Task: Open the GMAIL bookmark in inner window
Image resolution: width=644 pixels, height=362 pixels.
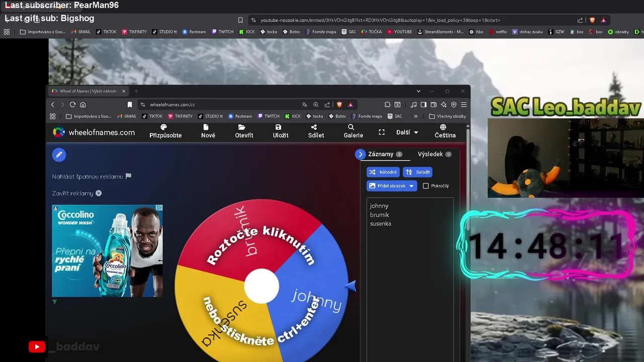Action: 127,116
